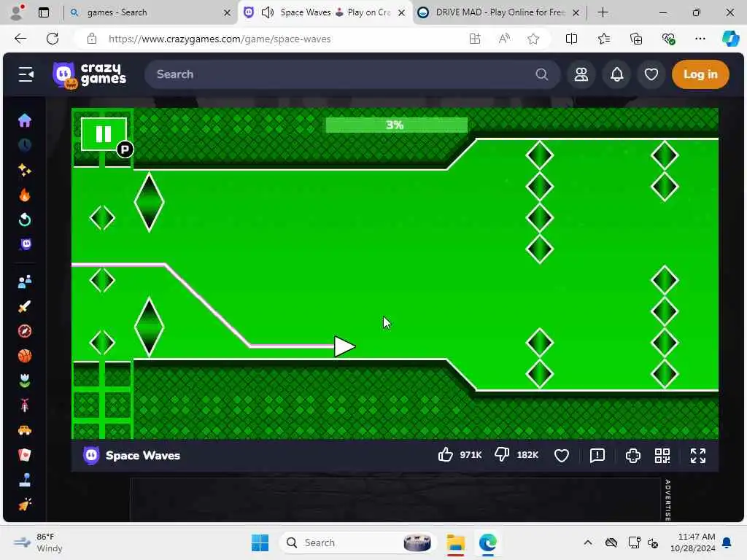
Task: Open the Adventure compass category icon
Action: (25, 331)
